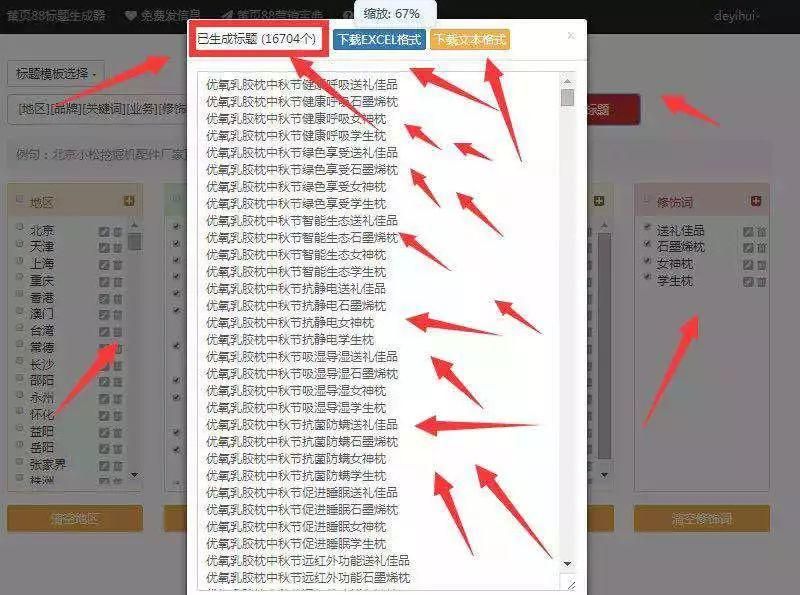This screenshot has width=800, height=595.
Task: Click the line 优氧乳胶枕中秋节绿色享受学生枕
Action: click(x=296, y=204)
